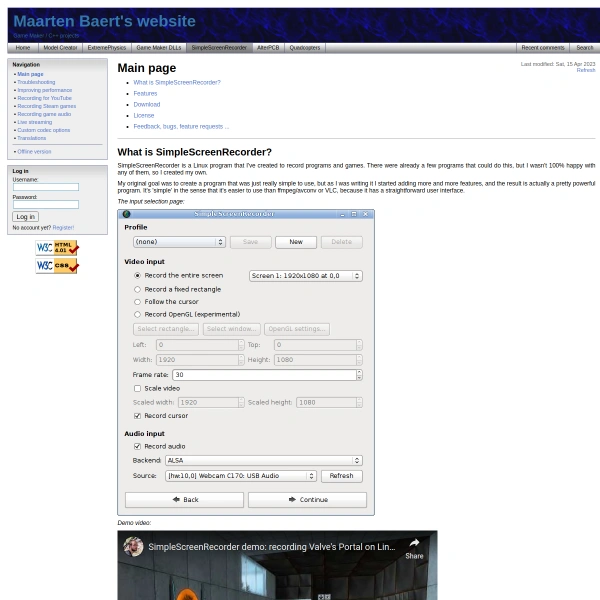Click the Log in button
The width and height of the screenshot is (600, 600).
26,217
